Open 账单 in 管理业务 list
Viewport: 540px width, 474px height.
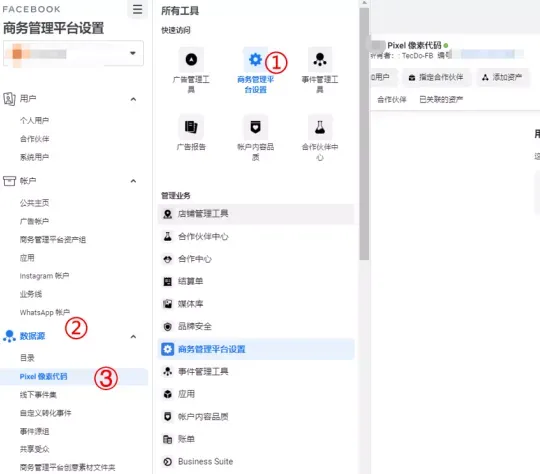click(x=256, y=439)
